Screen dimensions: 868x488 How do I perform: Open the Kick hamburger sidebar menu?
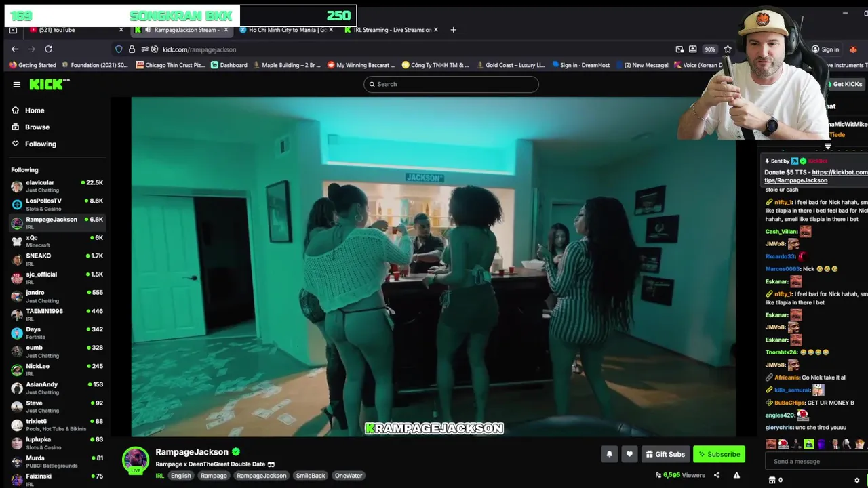[16, 84]
